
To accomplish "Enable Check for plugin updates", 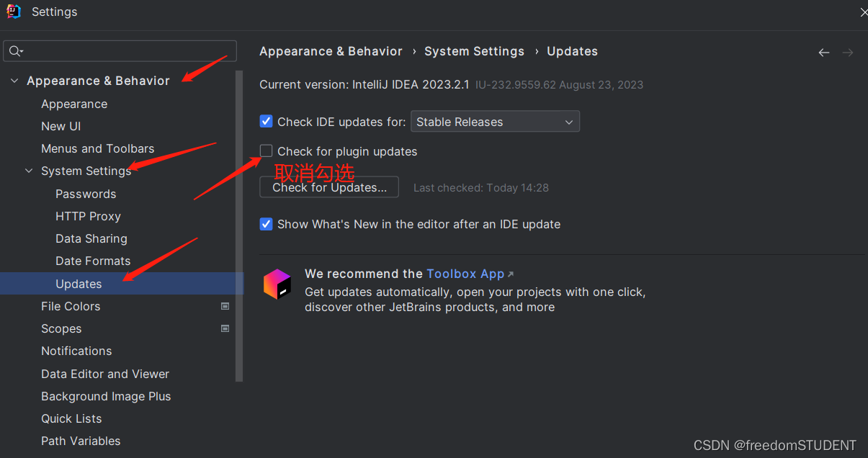I will pos(266,151).
